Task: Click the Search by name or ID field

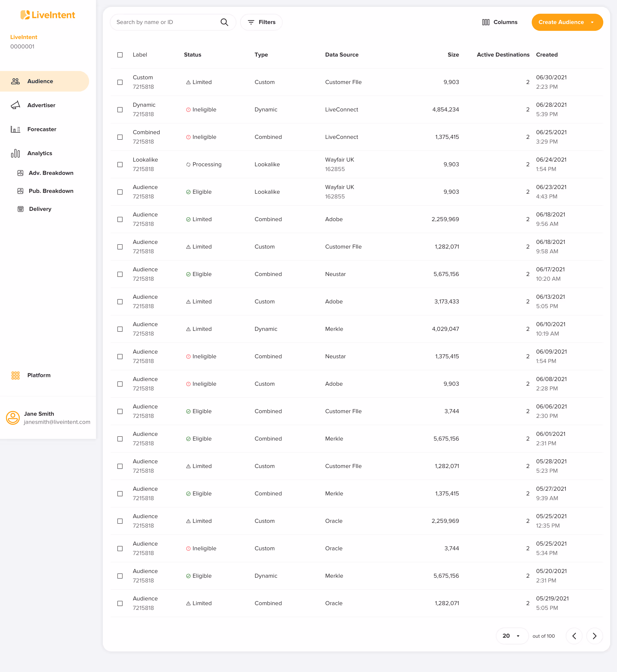Action: (173, 22)
